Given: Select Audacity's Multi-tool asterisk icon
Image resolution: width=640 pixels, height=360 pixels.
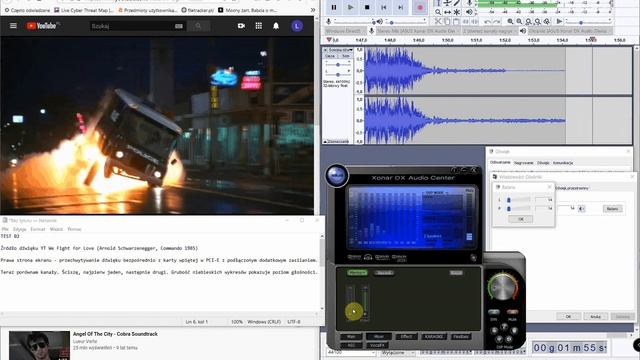Looking at the screenshot, I should point(457,12).
